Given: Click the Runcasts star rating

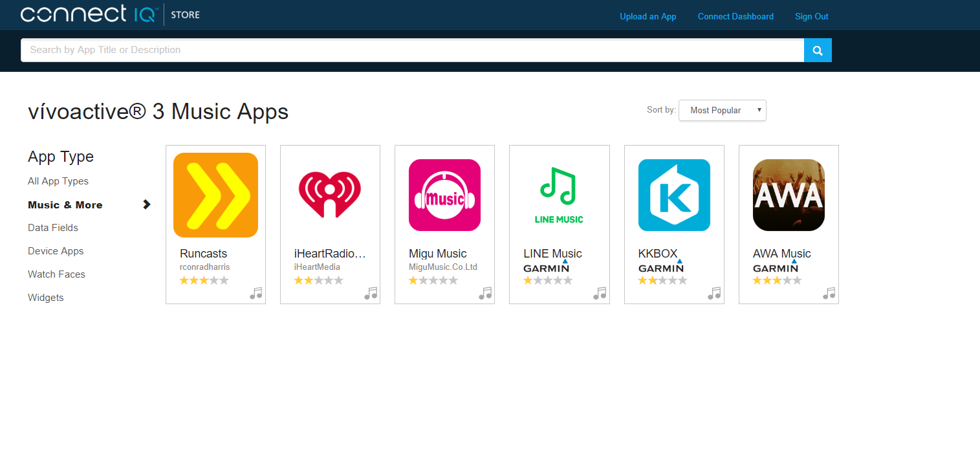Looking at the screenshot, I should click(204, 280).
